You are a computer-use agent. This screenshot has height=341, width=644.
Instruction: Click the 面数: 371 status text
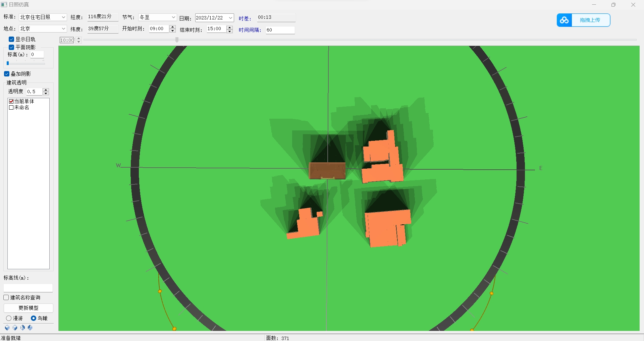point(277,338)
